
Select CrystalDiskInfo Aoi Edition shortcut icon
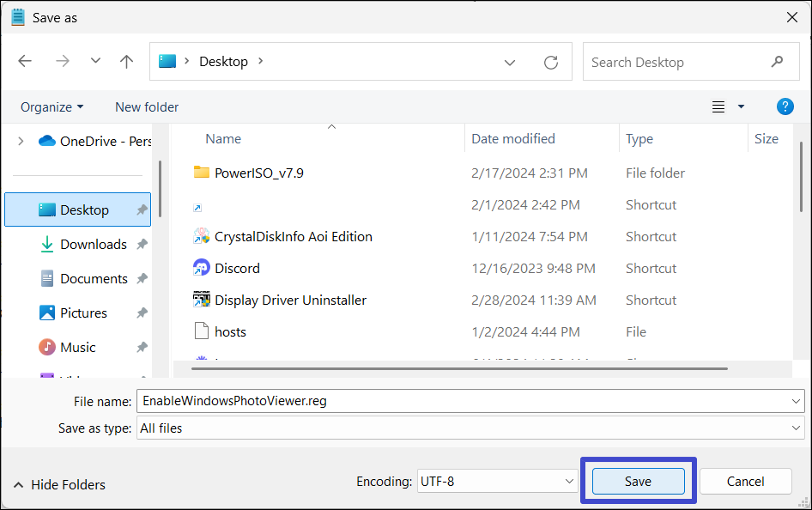(202, 236)
